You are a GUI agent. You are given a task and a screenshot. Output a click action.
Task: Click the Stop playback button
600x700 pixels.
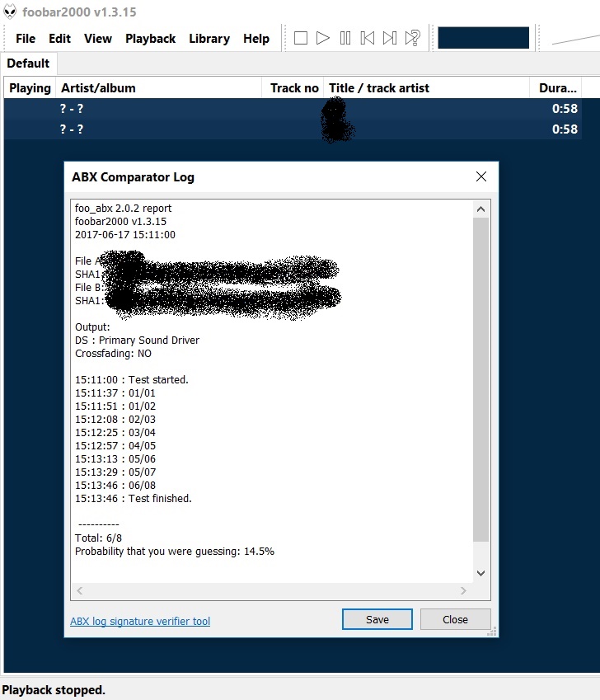coord(301,38)
